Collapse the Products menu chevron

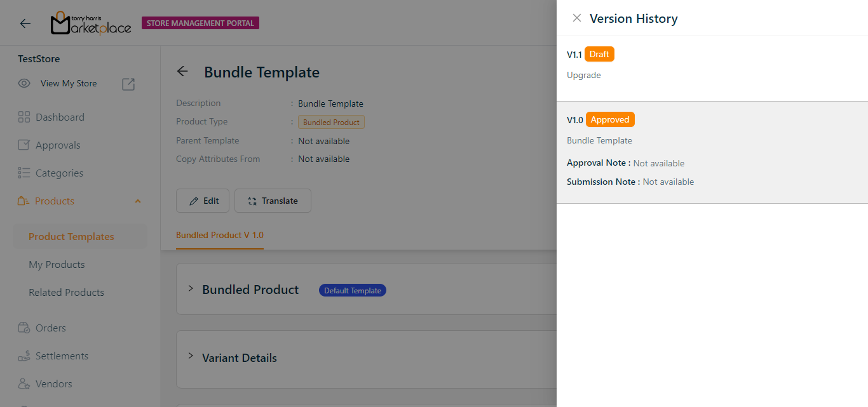click(138, 201)
